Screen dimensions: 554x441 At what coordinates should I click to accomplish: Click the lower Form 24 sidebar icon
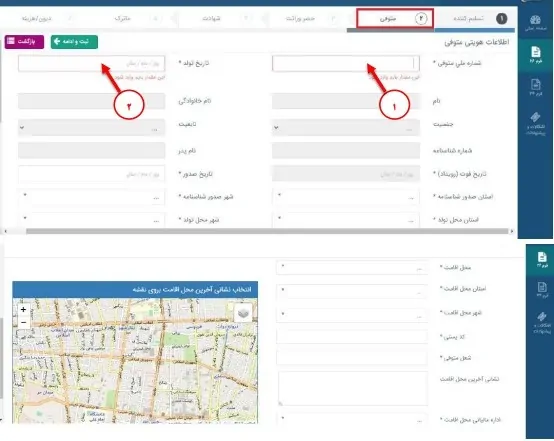[542, 289]
